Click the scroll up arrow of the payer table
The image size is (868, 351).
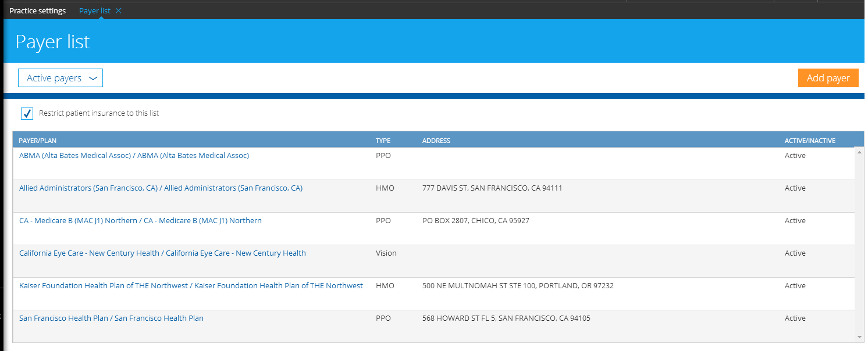[x=859, y=152]
